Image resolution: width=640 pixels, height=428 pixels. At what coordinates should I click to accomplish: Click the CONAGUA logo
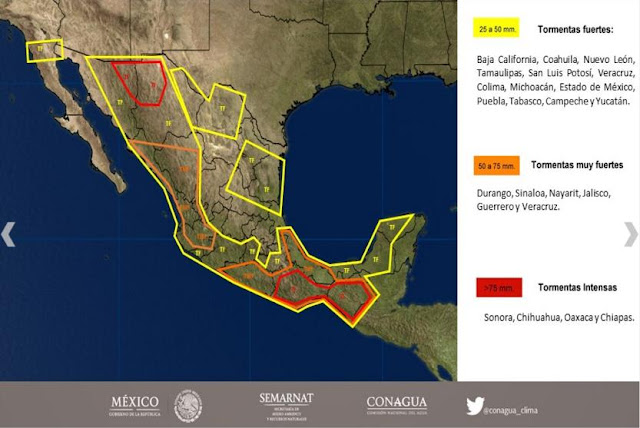(x=396, y=405)
